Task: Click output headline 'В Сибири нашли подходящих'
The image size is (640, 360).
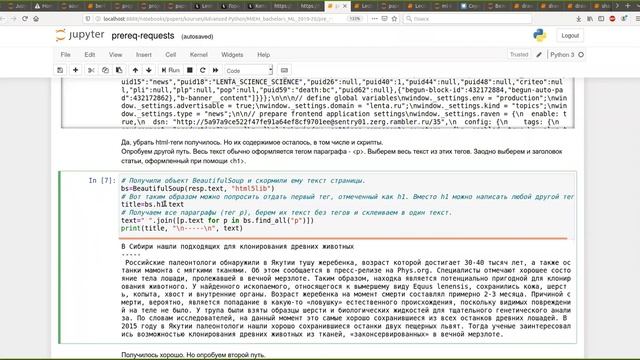Action: pos(238,247)
